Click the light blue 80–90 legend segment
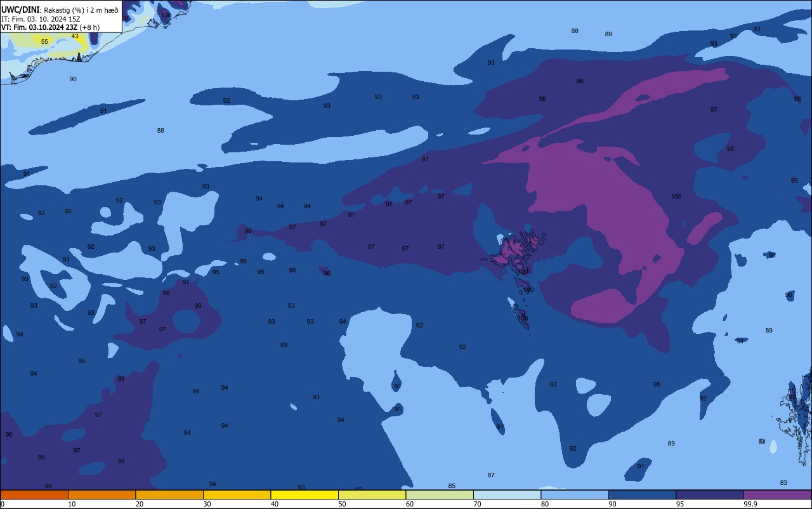Image resolution: width=812 pixels, height=509 pixels. click(x=575, y=494)
